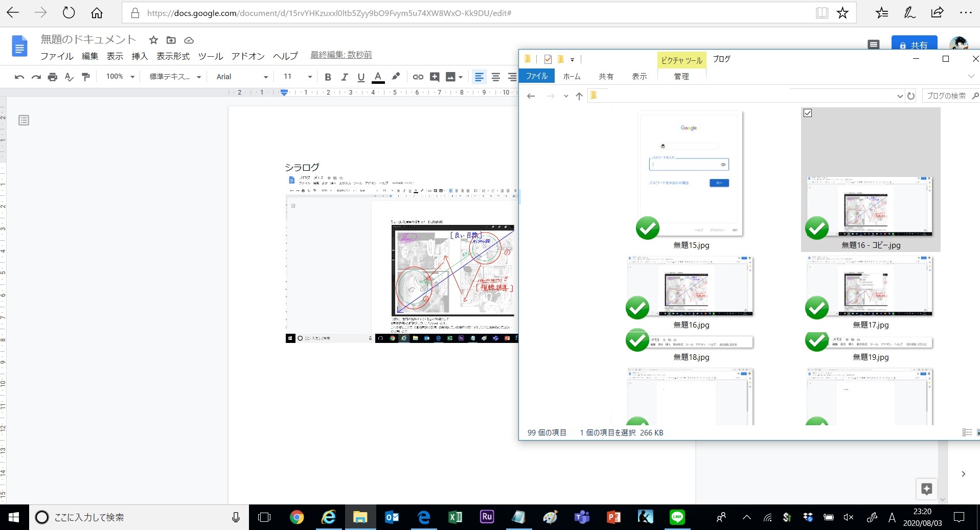Image resolution: width=980 pixels, height=530 pixels.
Task: Open the ファイル menu in Google Docs
Action: (57, 56)
